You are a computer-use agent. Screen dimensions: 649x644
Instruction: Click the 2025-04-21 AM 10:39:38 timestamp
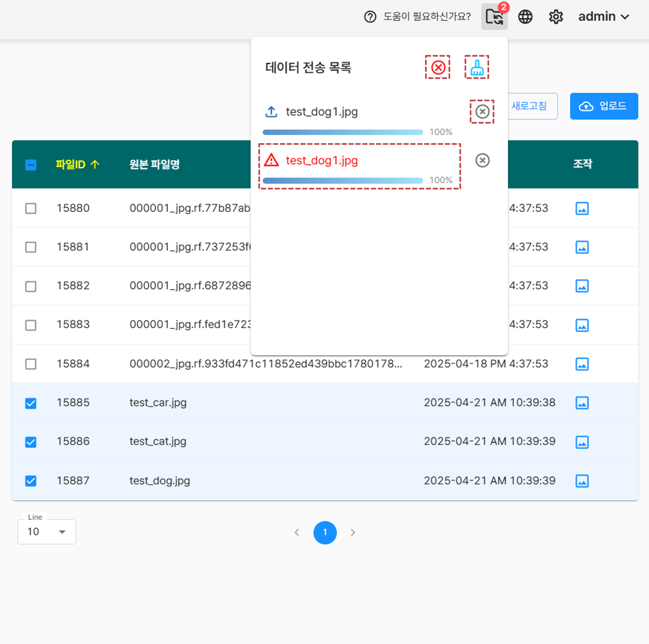click(490, 403)
